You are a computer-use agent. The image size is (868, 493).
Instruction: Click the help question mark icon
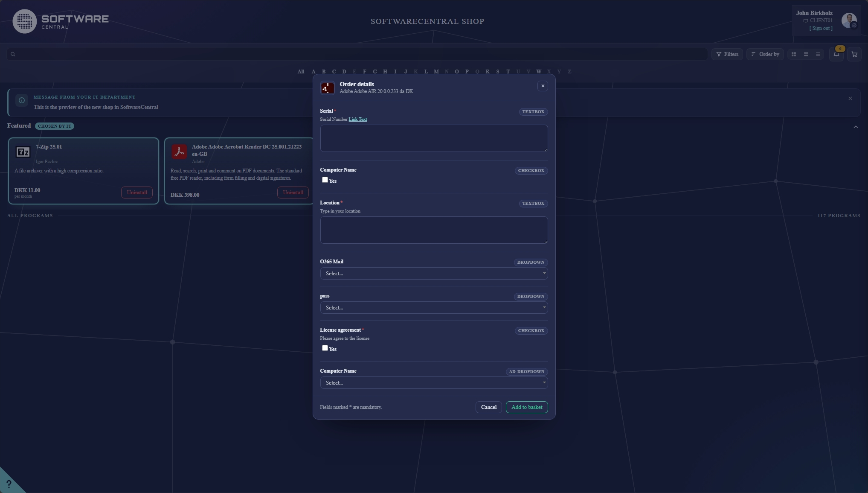[x=9, y=484]
